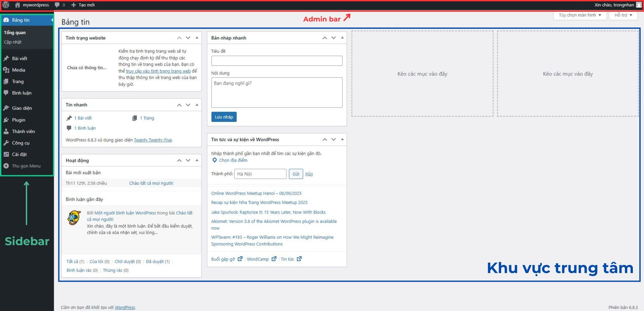This screenshot has height=311, width=644.
Task: Click the Thành viên user icon
Action: tap(6, 131)
